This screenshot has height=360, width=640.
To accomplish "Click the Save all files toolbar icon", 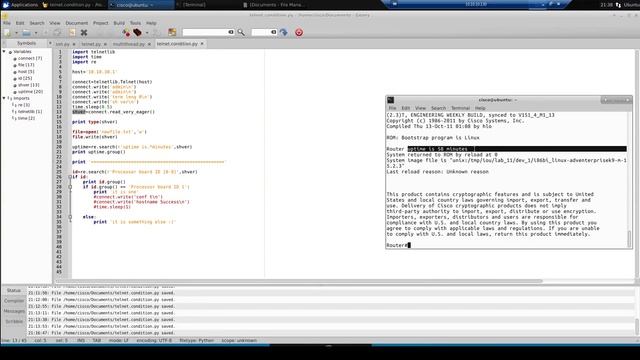I will [x=57, y=33].
